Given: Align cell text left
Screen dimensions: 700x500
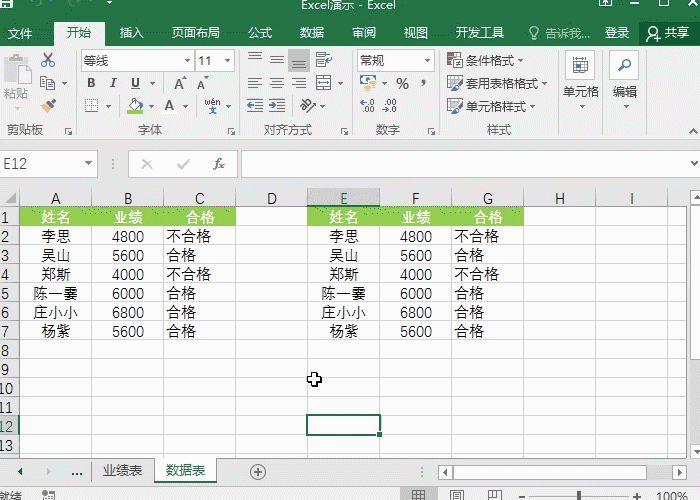Looking at the screenshot, I should point(255,83).
